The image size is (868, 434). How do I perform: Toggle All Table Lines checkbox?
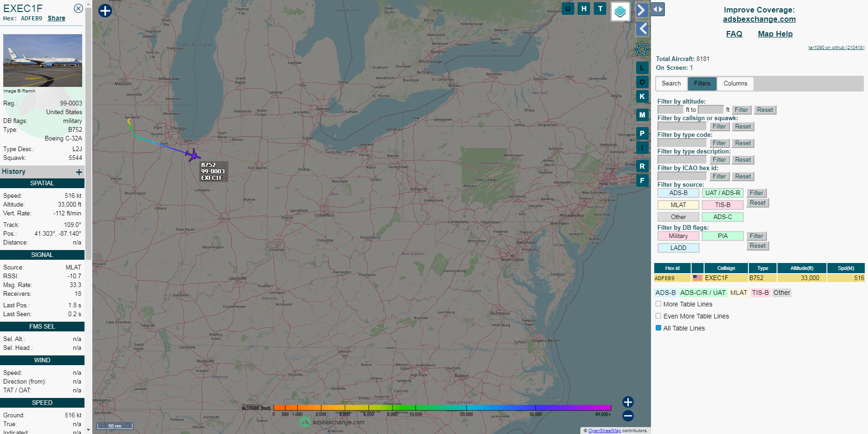tap(658, 328)
